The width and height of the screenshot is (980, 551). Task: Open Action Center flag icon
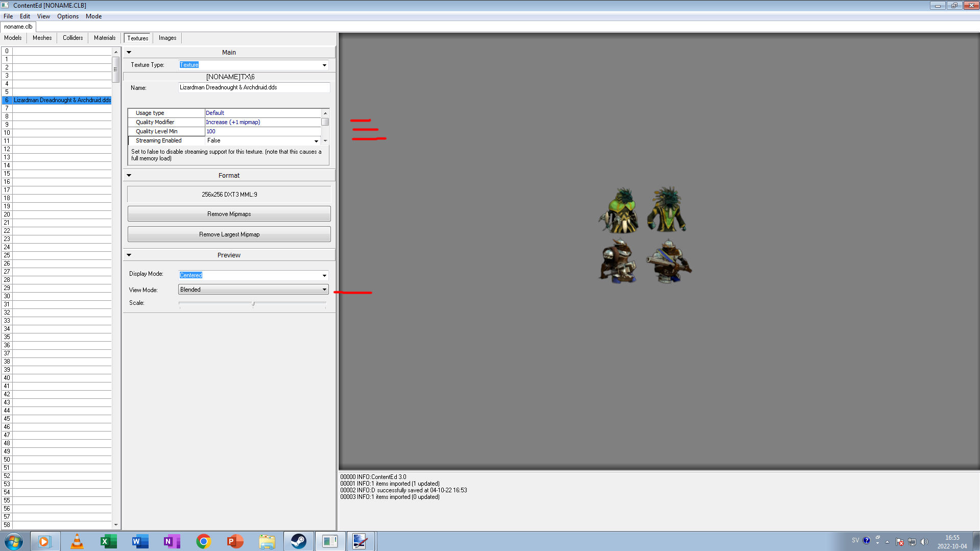pos(900,542)
